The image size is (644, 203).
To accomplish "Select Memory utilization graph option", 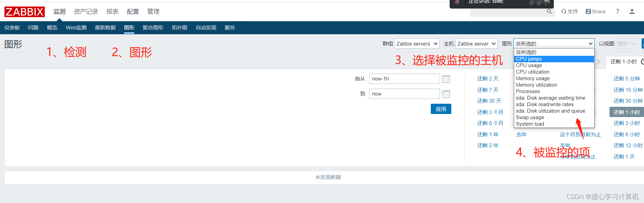I will [554, 85].
